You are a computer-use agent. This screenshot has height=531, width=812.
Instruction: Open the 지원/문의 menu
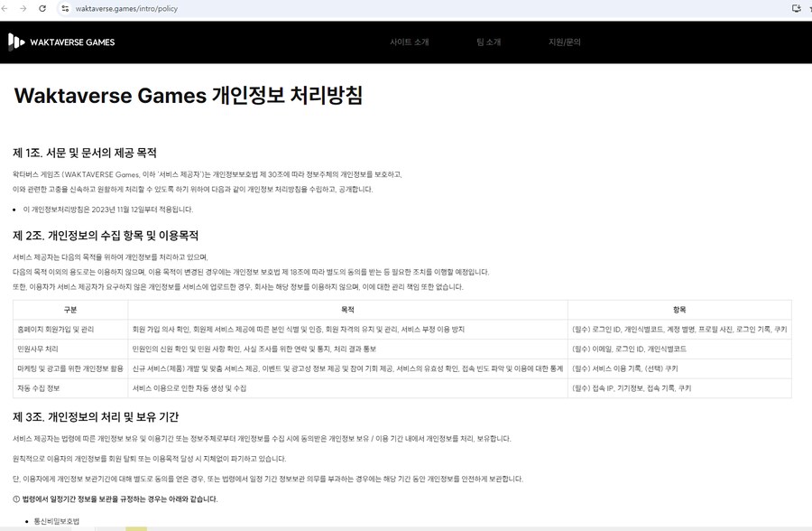coord(565,42)
